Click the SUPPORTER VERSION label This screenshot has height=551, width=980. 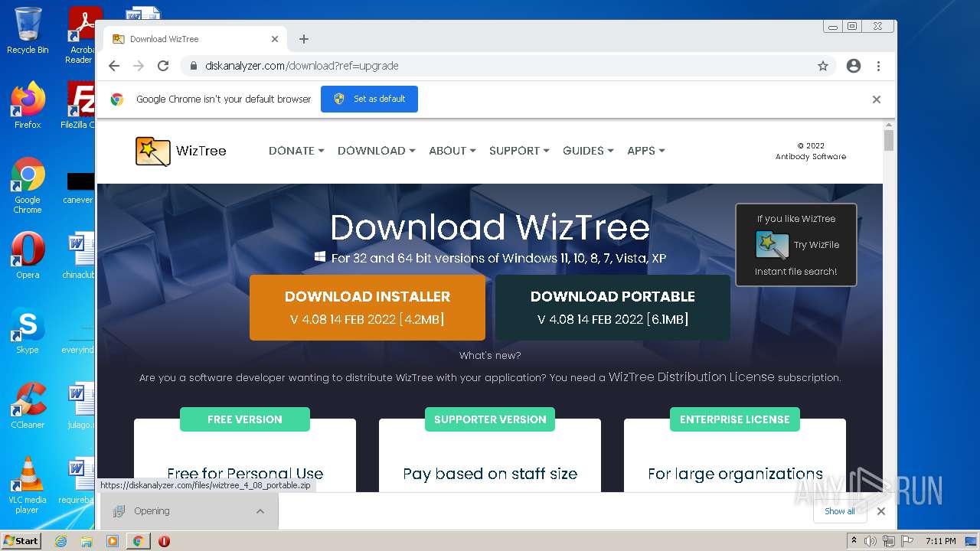click(490, 419)
